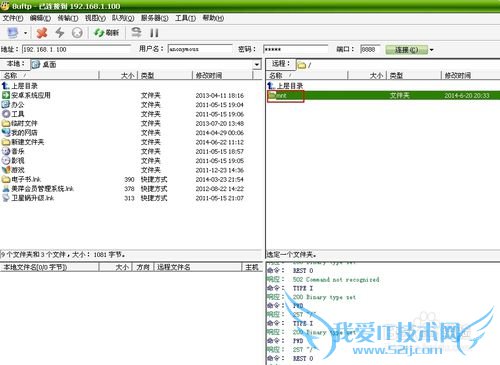Click the 端口 port field
This screenshot has width=500, height=365.
coord(370,49)
